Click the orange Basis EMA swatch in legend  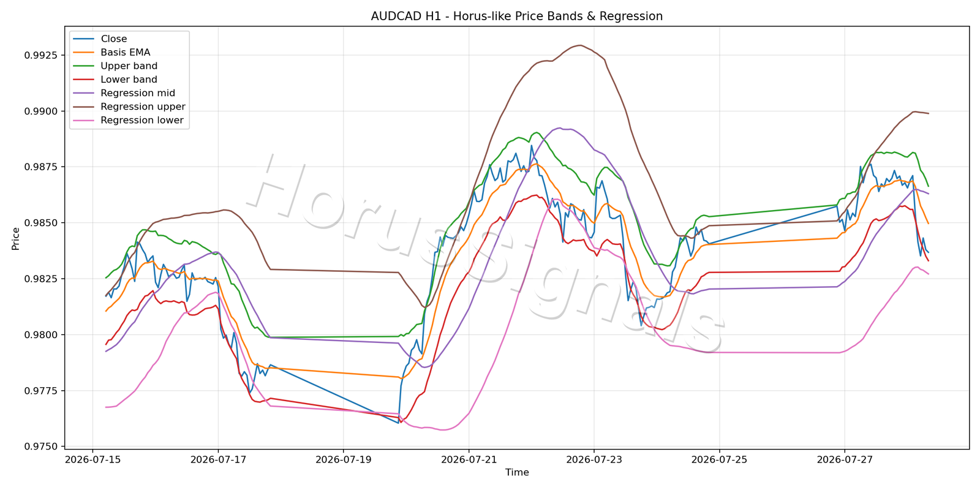84,53
